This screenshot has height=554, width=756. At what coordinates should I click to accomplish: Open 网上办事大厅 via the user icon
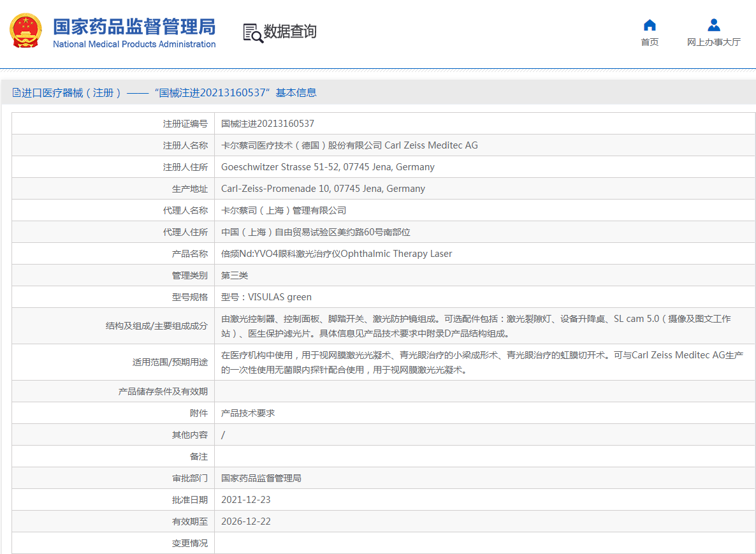713,25
